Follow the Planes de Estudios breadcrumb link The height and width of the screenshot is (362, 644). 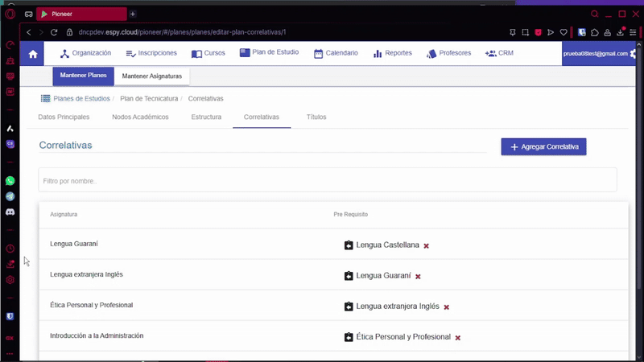coord(80,98)
